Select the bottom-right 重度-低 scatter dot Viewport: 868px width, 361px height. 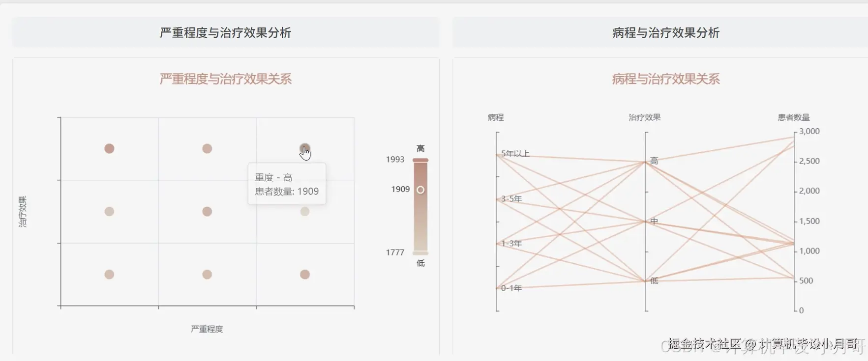pos(305,275)
